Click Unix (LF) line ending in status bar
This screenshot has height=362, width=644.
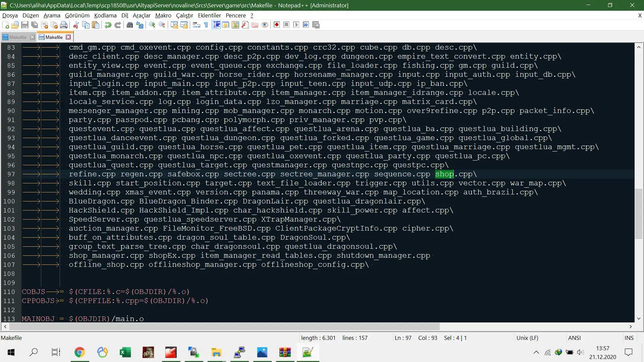click(527, 338)
